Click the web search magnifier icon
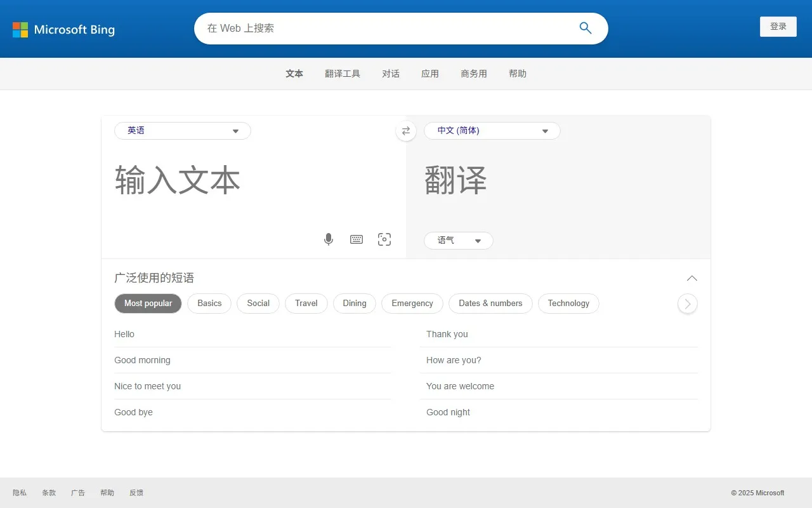Viewport: 812px width, 508px height. [584, 28]
